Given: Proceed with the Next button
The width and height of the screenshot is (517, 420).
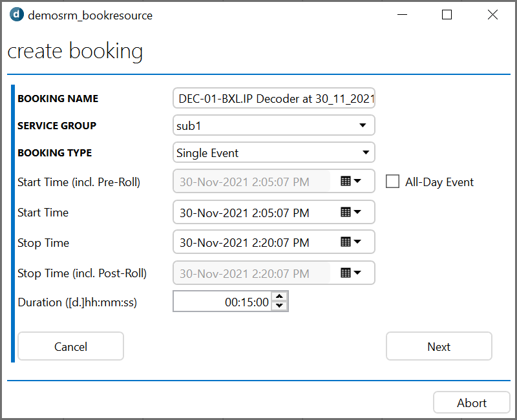Looking at the screenshot, I should click(x=439, y=346).
